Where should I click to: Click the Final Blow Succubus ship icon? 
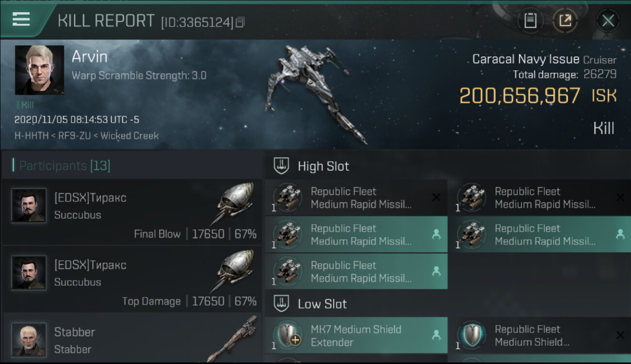234,203
